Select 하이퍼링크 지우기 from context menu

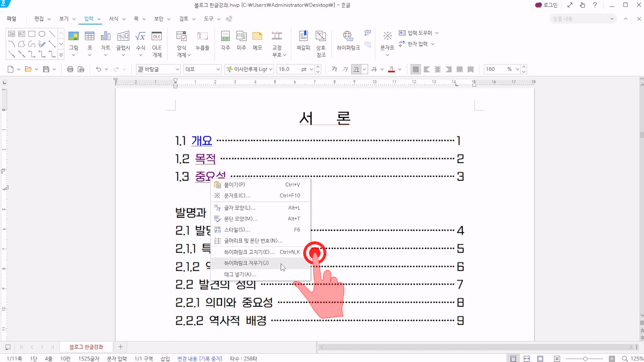click(x=246, y=263)
